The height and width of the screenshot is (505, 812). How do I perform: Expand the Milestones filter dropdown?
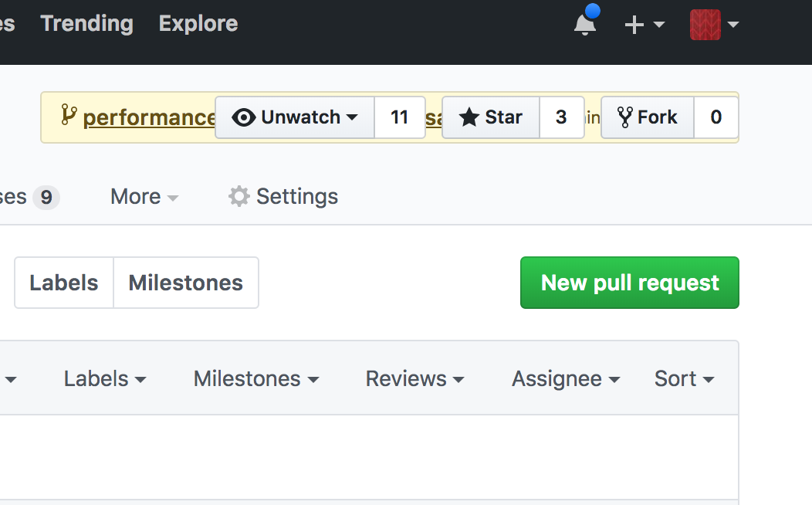256,378
